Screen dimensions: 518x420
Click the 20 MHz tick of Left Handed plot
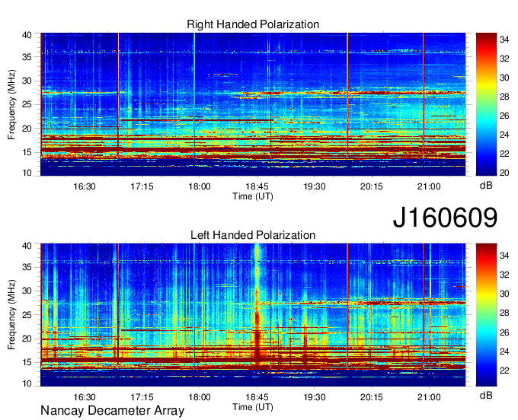[x=27, y=339]
